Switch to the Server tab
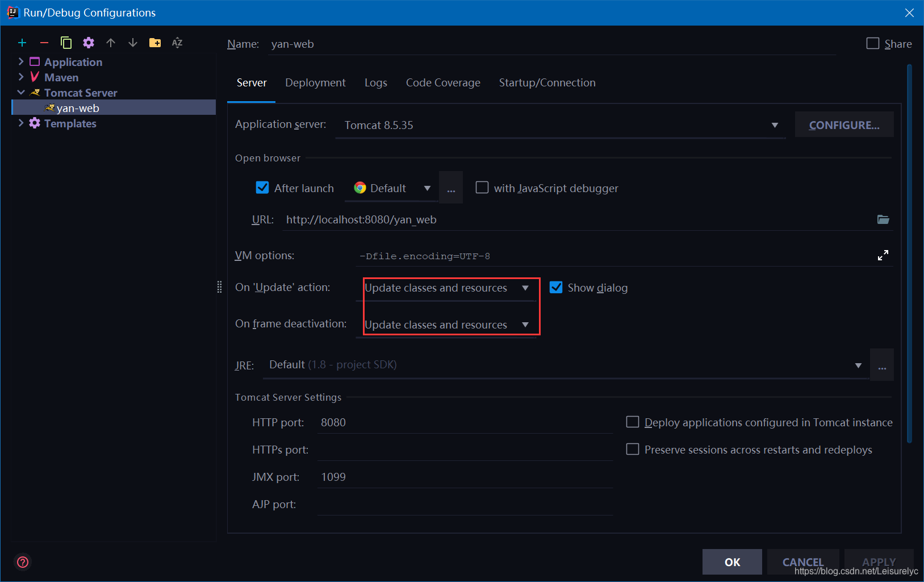Viewport: 924px width, 582px height. click(252, 82)
